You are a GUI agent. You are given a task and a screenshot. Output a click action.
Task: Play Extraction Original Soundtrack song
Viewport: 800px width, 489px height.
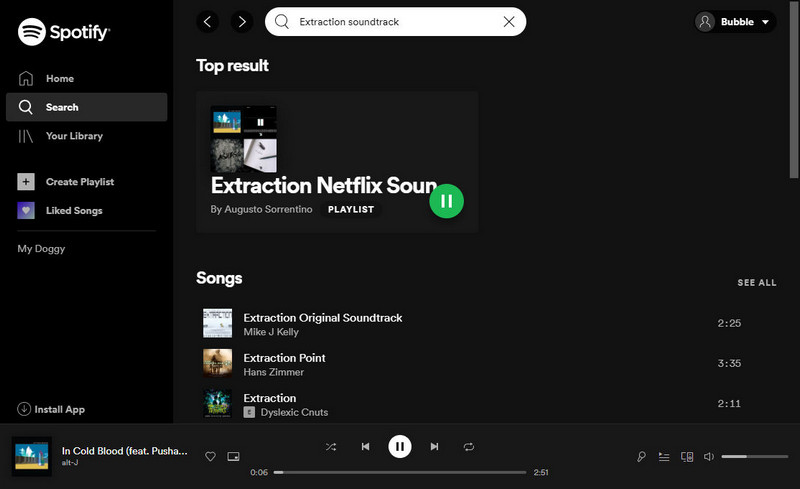(x=322, y=317)
